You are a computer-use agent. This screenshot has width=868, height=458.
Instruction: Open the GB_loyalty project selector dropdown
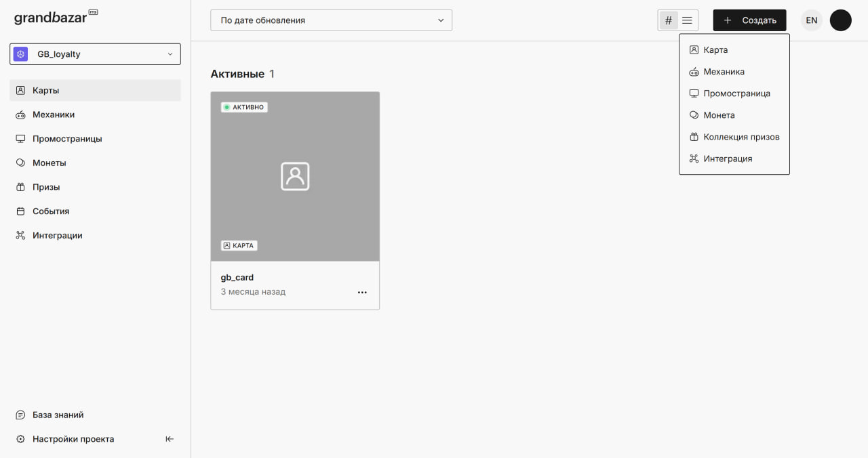pos(95,54)
